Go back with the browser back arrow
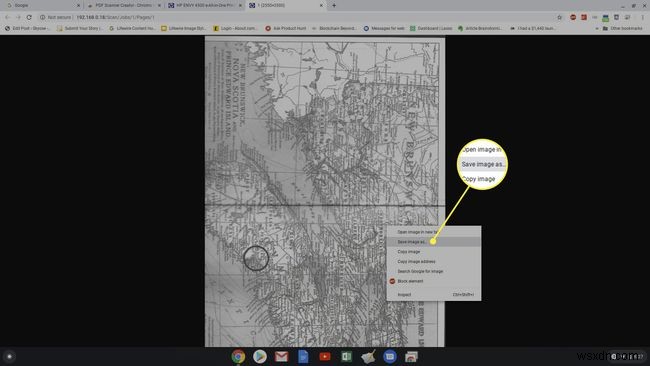 point(7,17)
